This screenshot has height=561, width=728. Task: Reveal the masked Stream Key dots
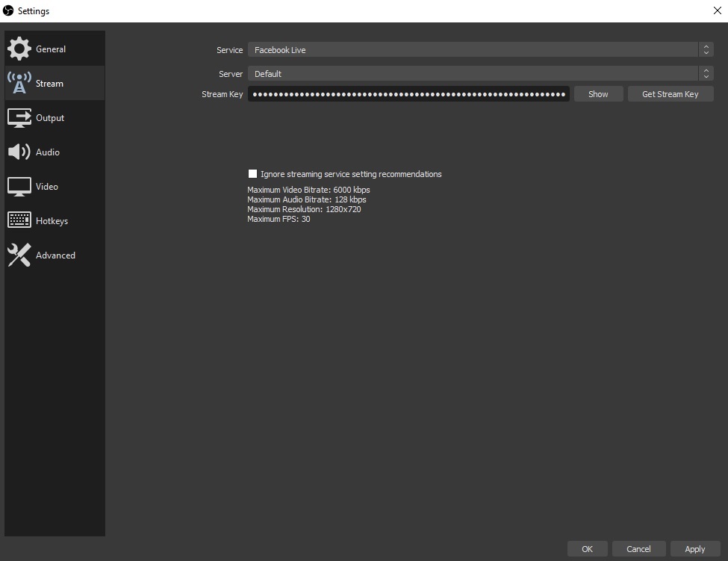(598, 93)
